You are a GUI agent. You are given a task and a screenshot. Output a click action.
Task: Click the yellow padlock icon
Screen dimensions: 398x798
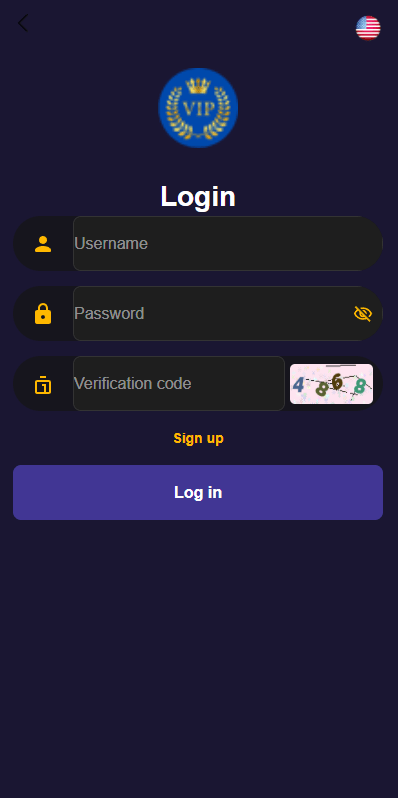(43, 314)
